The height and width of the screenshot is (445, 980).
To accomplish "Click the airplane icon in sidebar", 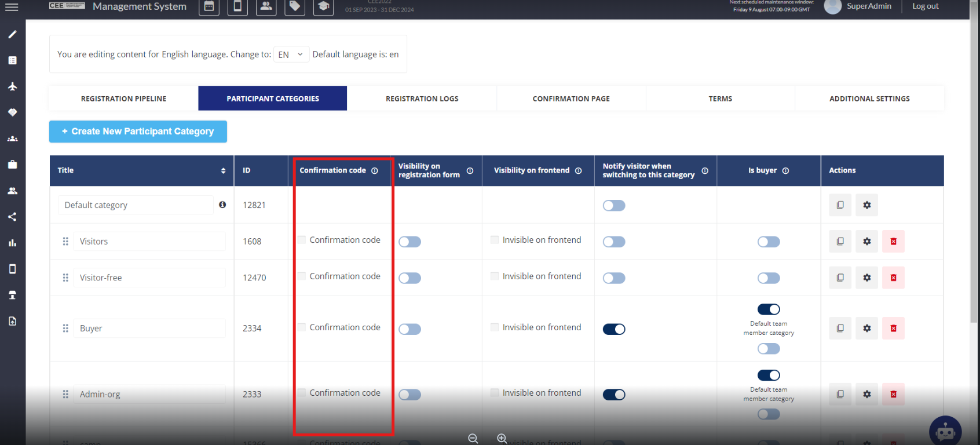I will (x=12, y=86).
